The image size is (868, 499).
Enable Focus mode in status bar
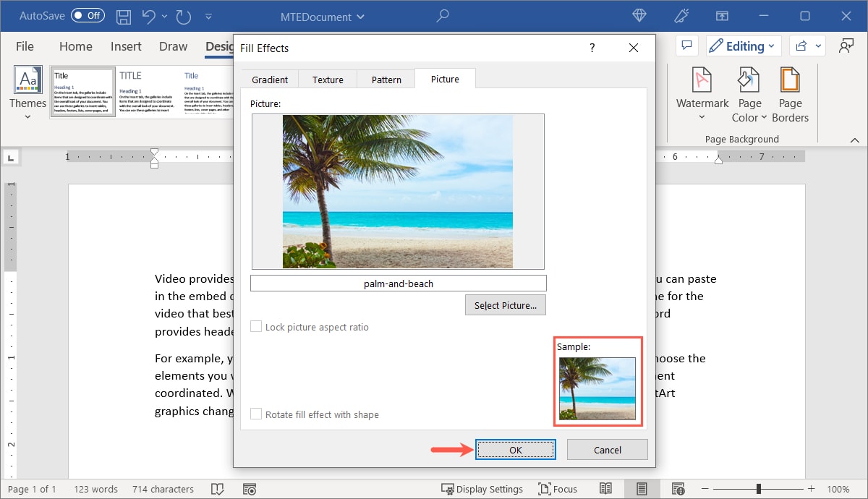(x=557, y=489)
